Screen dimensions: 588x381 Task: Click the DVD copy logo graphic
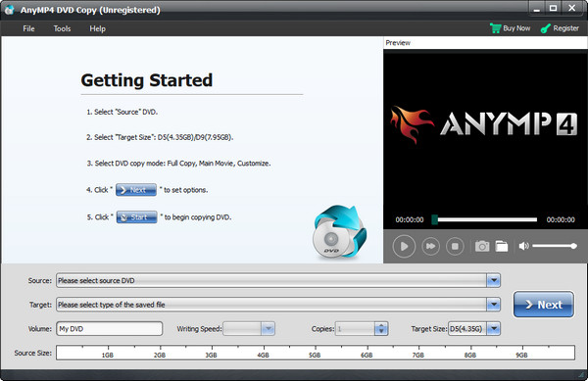[339, 231]
